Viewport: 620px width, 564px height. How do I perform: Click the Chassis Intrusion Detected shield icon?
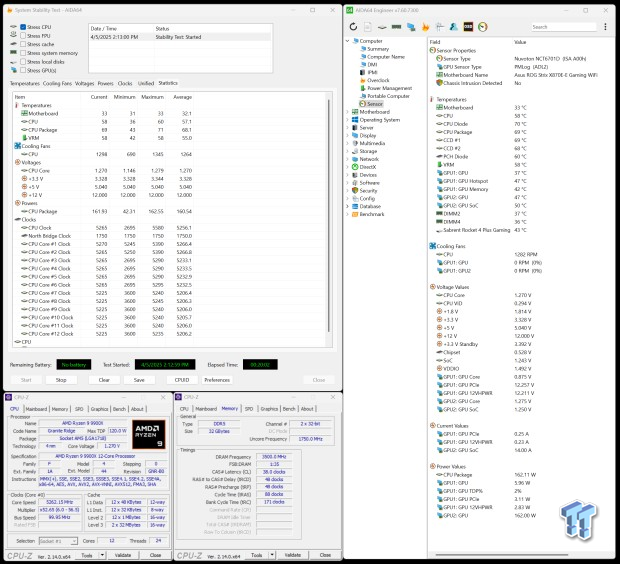(439, 83)
